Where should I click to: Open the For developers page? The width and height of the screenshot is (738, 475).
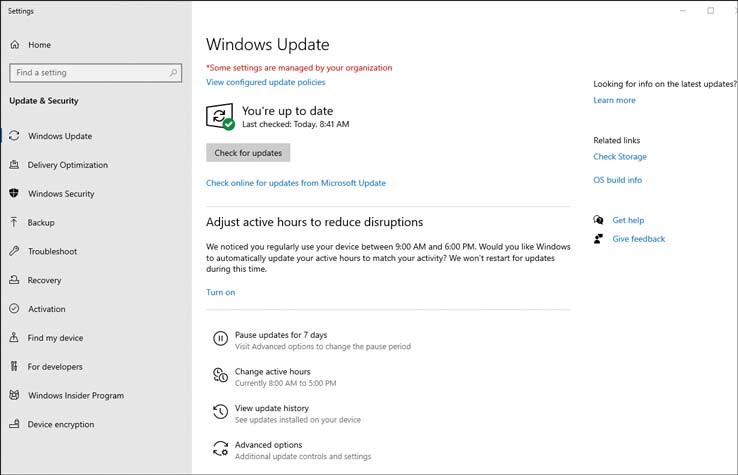[55, 367]
